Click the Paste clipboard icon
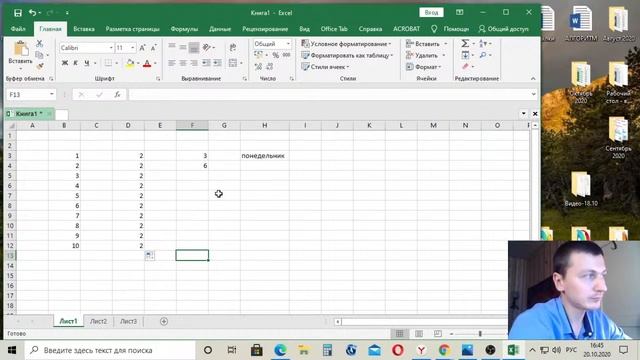This screenshot has height=360, width=640. pos(20,49)
